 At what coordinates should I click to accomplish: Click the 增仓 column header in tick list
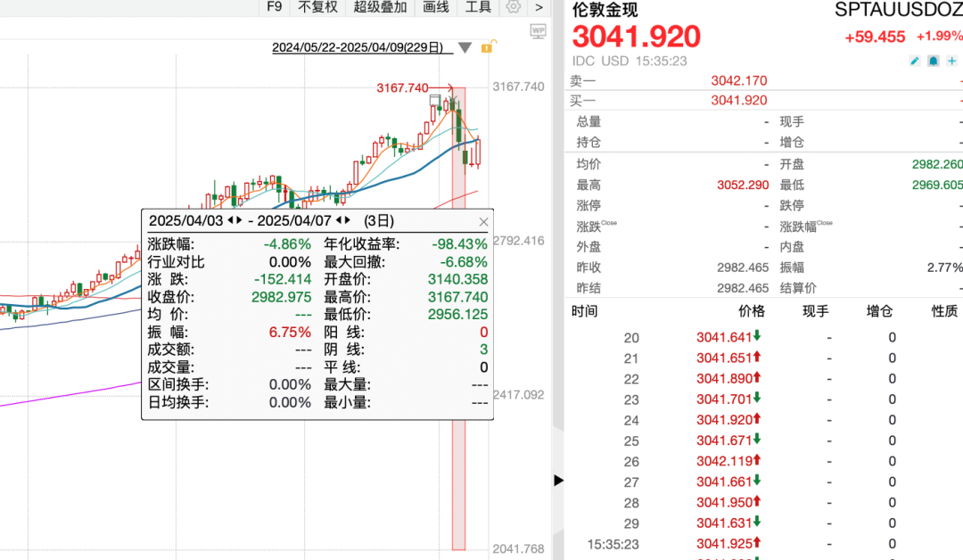879,311
